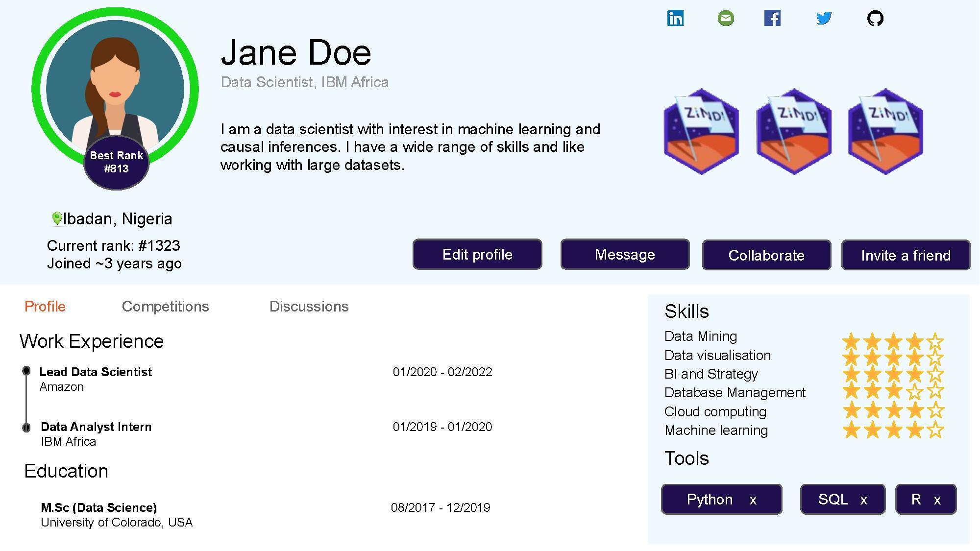The image size is (980, 551).
Task: Remove the Python tool tag
Action: click(x=753, y=500)
